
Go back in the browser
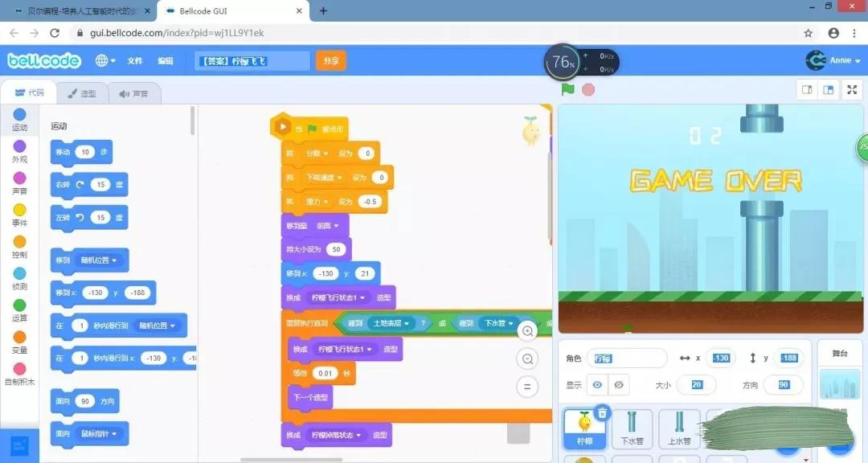(14, 33)
